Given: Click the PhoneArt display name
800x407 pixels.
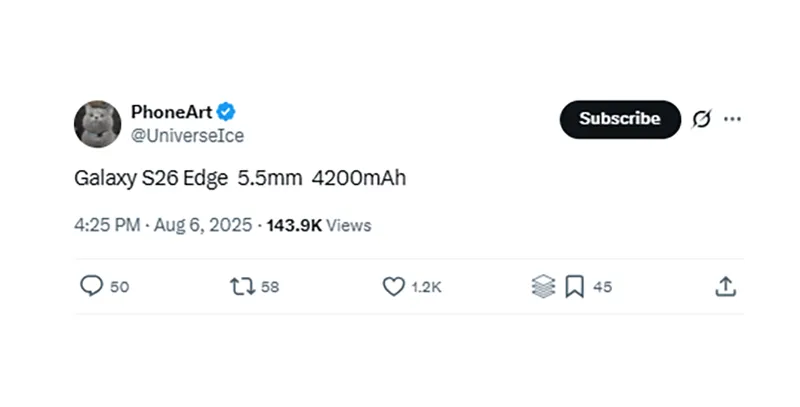Looking at the screenshot, I should pos(172,111).
